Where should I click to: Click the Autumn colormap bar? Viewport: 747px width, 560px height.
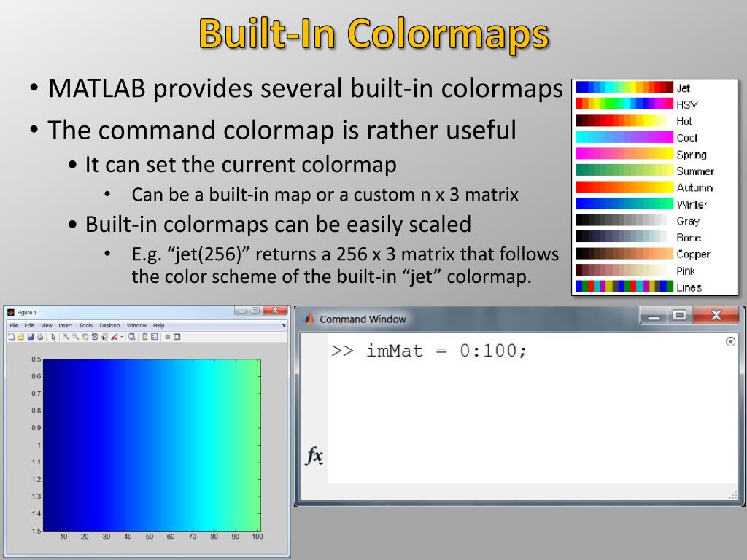[624, 187]
